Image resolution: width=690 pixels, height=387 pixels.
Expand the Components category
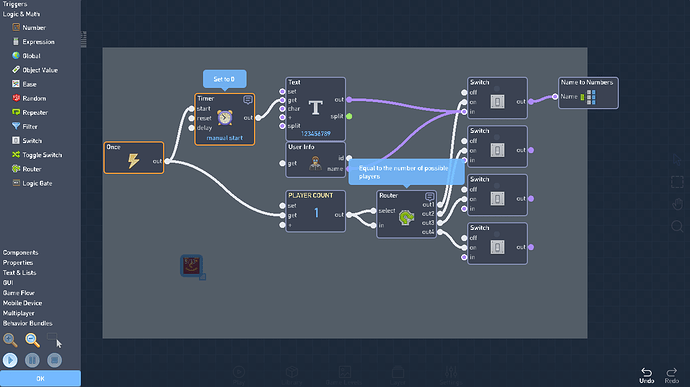point(20,253)
